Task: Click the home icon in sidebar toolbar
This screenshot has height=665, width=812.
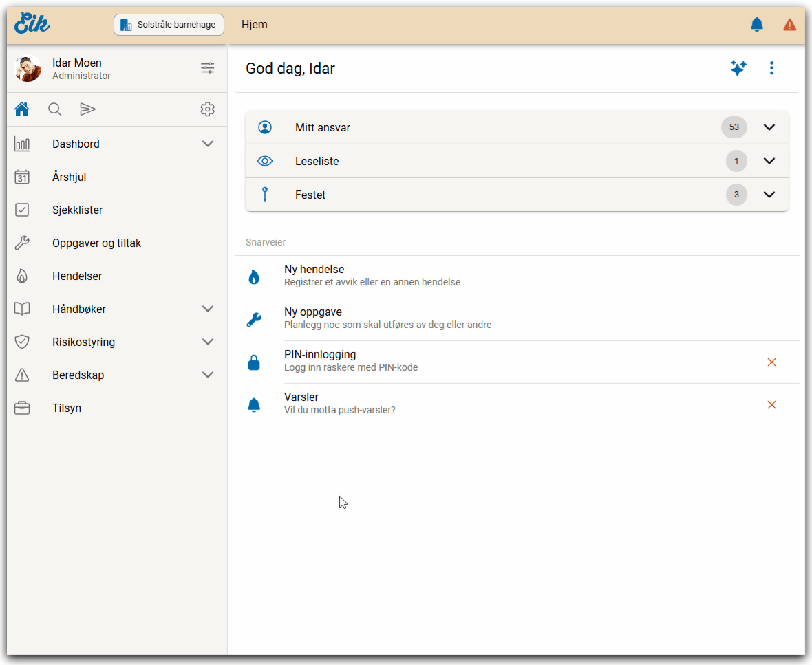Action: (x=22, y=109)
